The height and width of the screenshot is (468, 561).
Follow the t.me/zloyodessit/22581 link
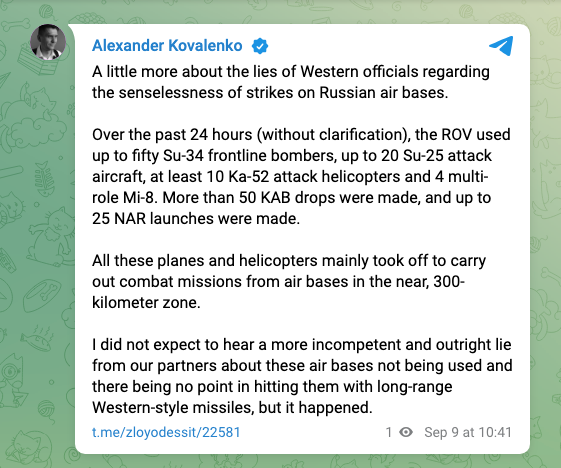point(166,432)
